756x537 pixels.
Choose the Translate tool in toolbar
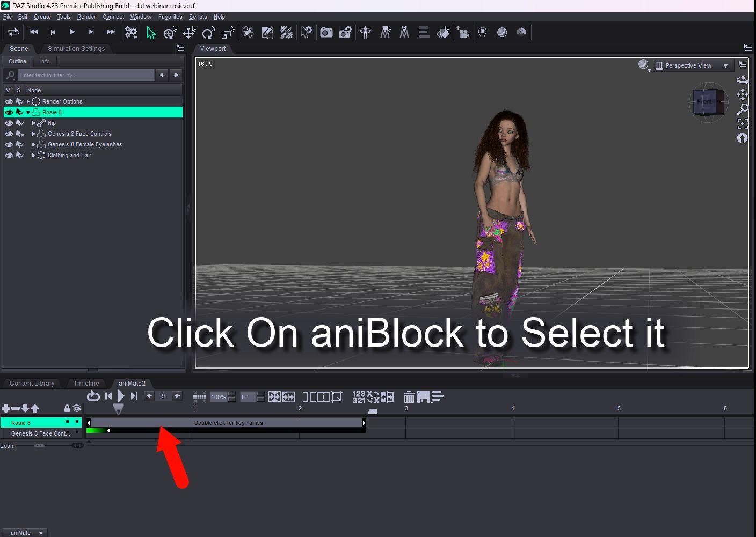click(x=189, y=33)
